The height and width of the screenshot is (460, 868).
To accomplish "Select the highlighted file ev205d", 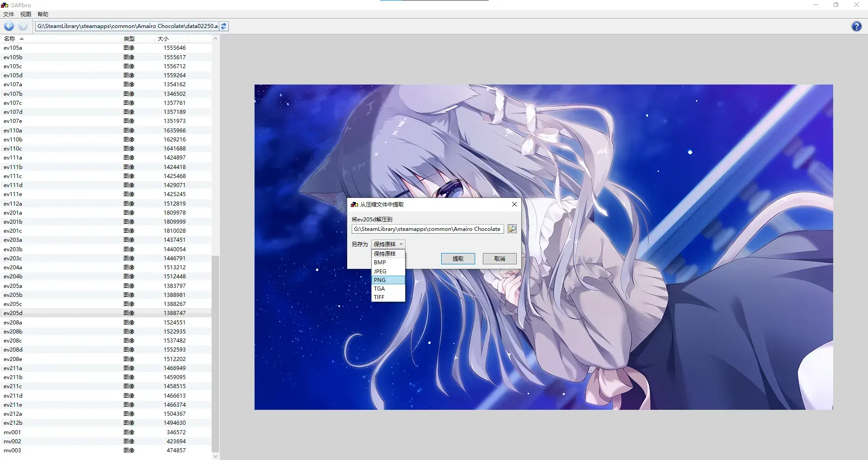I will tap(106, 313).
